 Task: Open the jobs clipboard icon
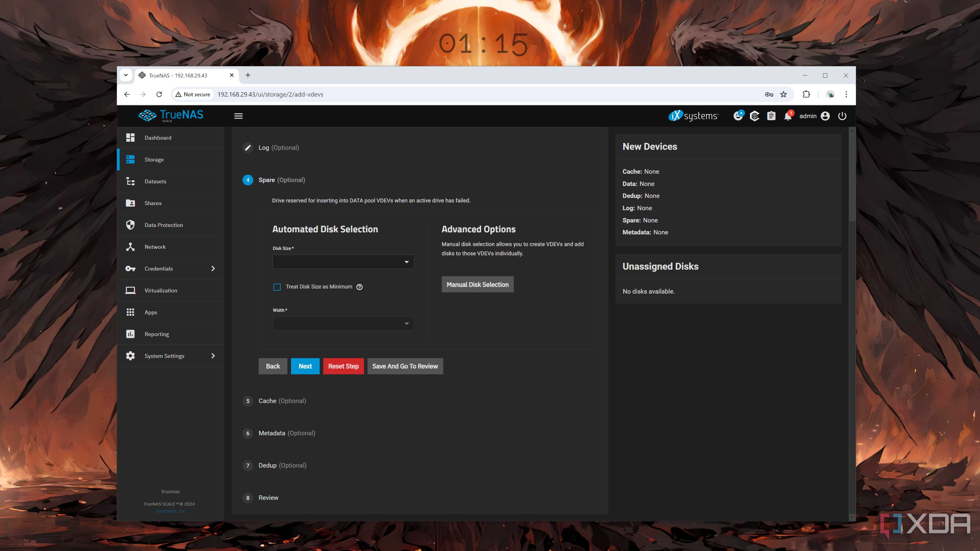pos(771,116)
